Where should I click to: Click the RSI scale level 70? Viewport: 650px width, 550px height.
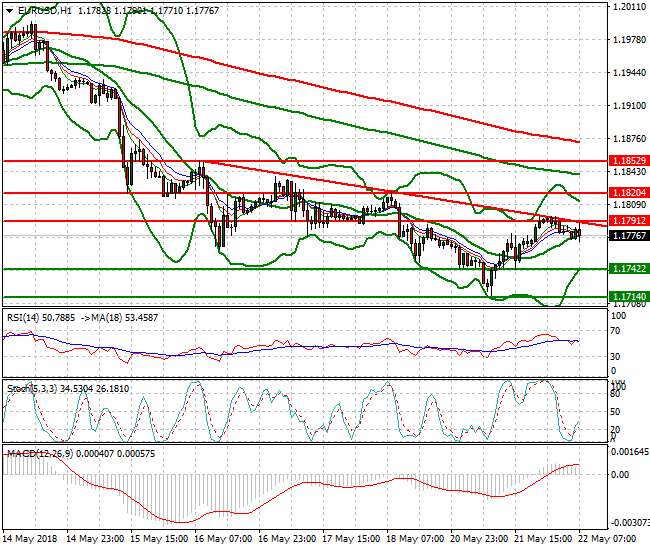pos(616,331)
